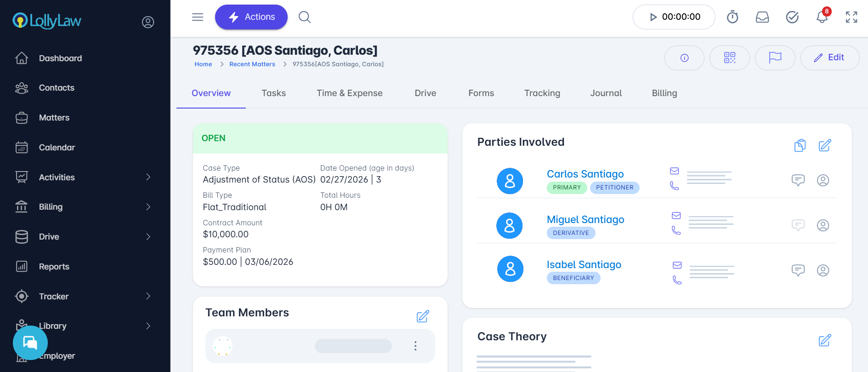This screenshot has width=868, height=372.
Task: Open the QR code for this matter
Action: pos(729,57)
